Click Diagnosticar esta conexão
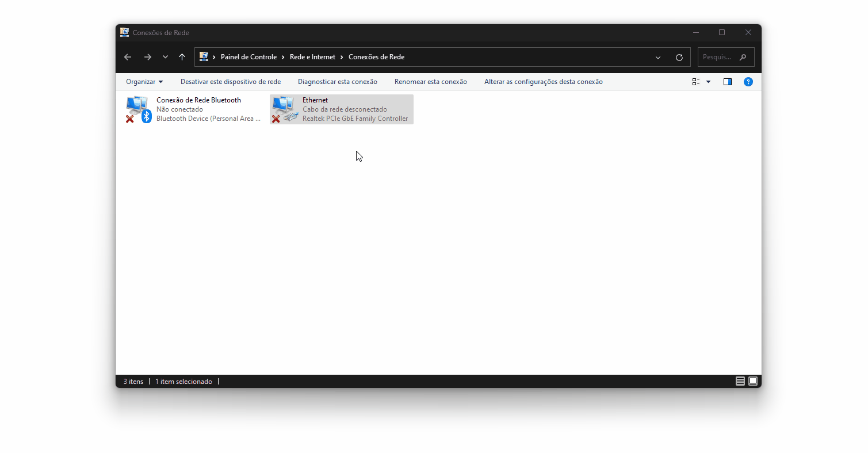The image size is (868, 453). [x=338, y=82]
